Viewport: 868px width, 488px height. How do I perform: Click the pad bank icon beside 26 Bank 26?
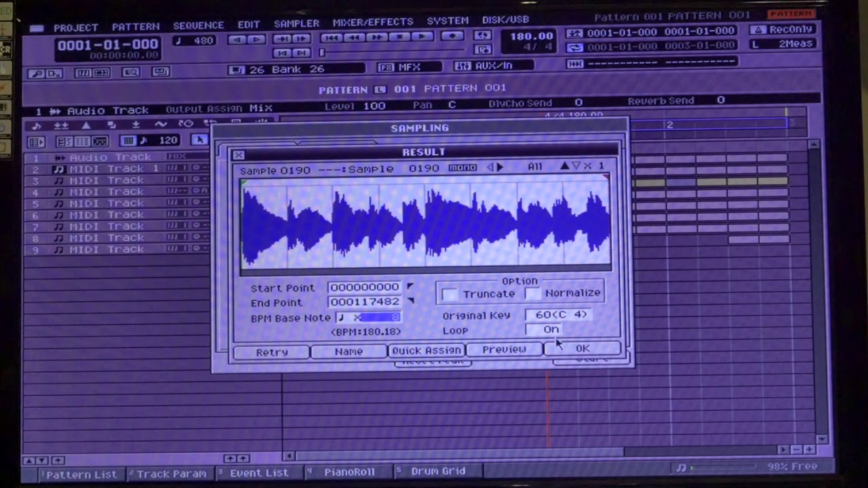(x=237, y=70)
